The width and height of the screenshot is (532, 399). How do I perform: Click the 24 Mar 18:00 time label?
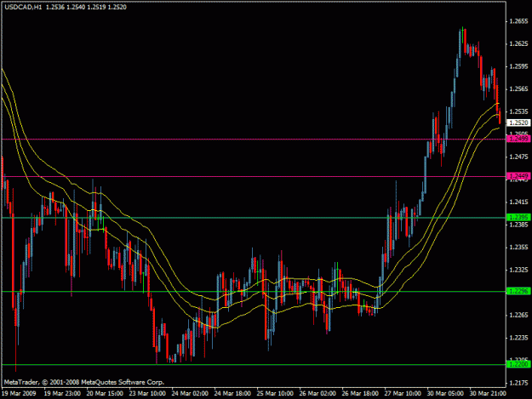coord(232,393)
